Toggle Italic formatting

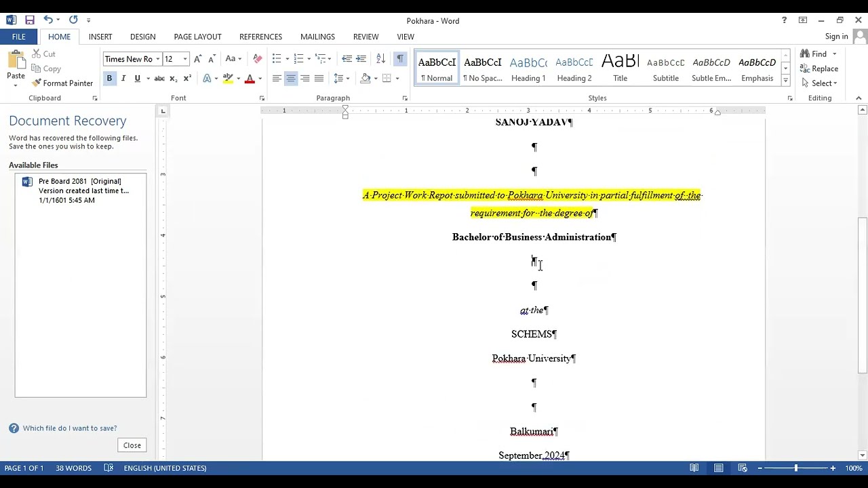pos(123,79)
